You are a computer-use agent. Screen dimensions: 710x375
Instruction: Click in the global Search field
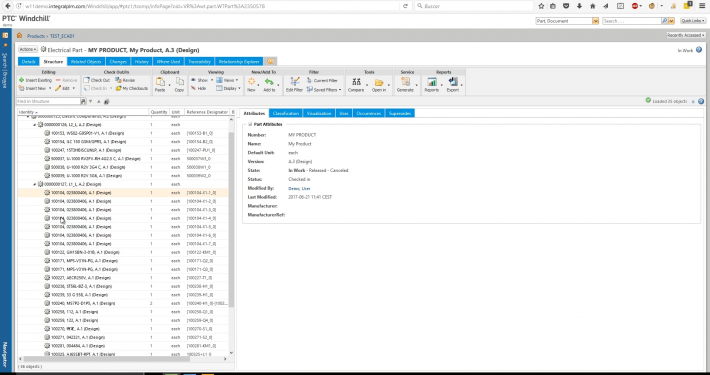pos(632,21)
